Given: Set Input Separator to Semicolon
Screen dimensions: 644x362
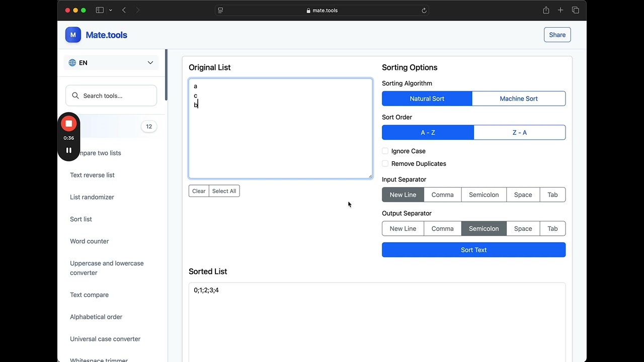Looking at the screenshot, I should point(484,195).
